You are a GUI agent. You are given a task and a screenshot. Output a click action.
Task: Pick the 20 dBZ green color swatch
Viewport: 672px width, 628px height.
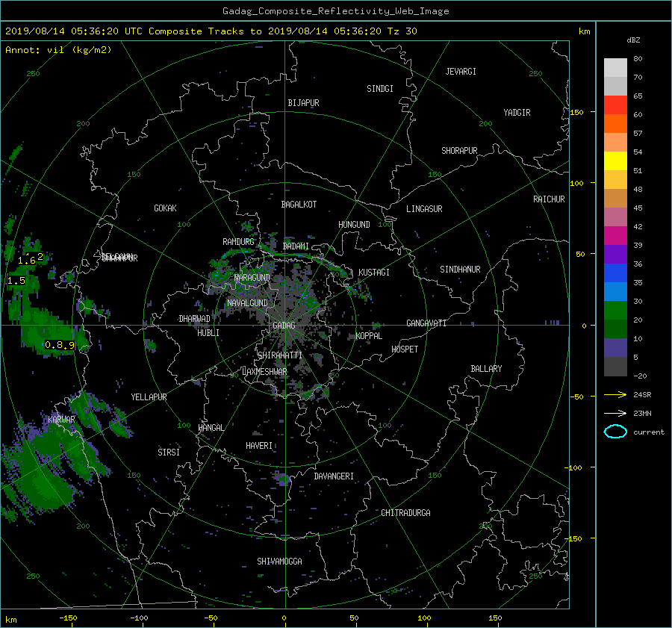[x=615, y=329]
